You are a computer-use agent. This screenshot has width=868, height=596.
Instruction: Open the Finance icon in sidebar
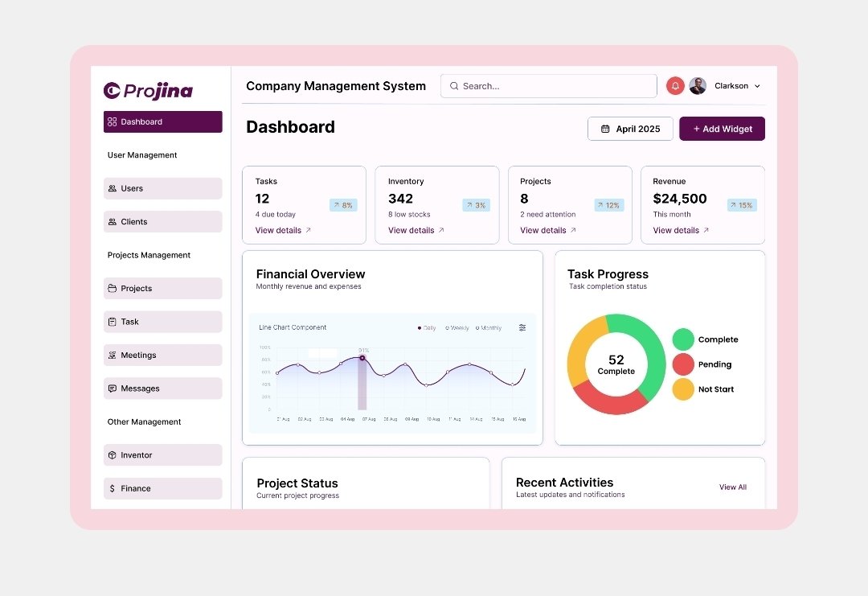(113, 488)
